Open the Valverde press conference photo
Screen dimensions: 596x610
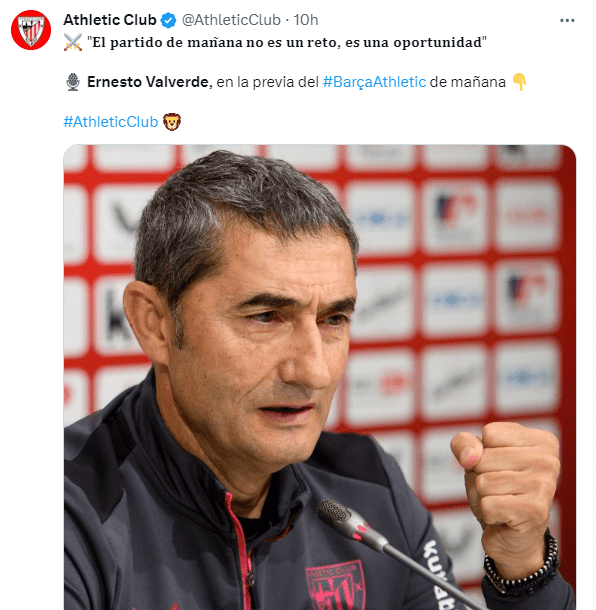click(x=319, y=377)
